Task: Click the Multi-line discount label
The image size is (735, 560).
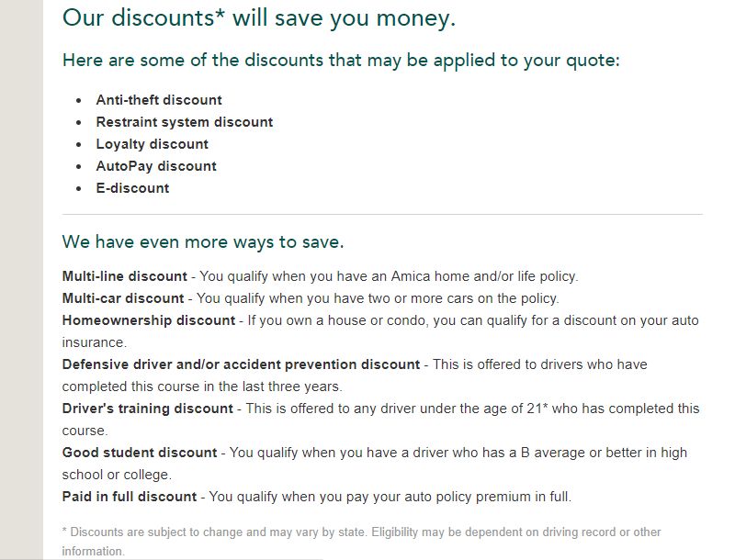Action: [x=125, y=276]
